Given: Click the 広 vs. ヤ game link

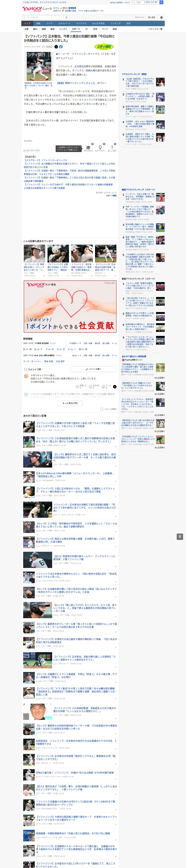Looking at the screenshot, I should pyautogui.click(x=39, y=349).
